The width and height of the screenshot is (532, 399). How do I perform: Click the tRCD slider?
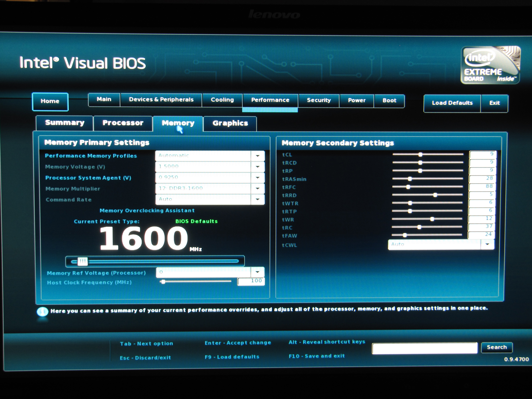(x=428, y=162)
